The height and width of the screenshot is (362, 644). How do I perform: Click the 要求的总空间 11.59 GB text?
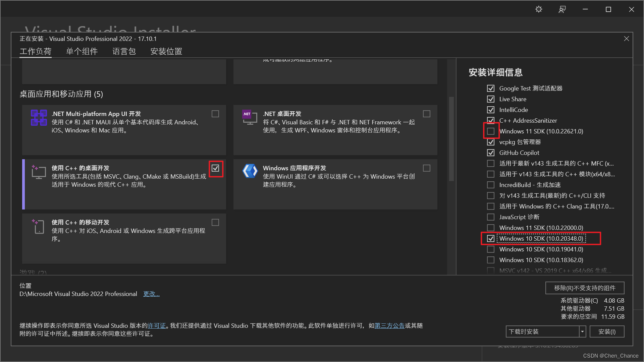593,317
